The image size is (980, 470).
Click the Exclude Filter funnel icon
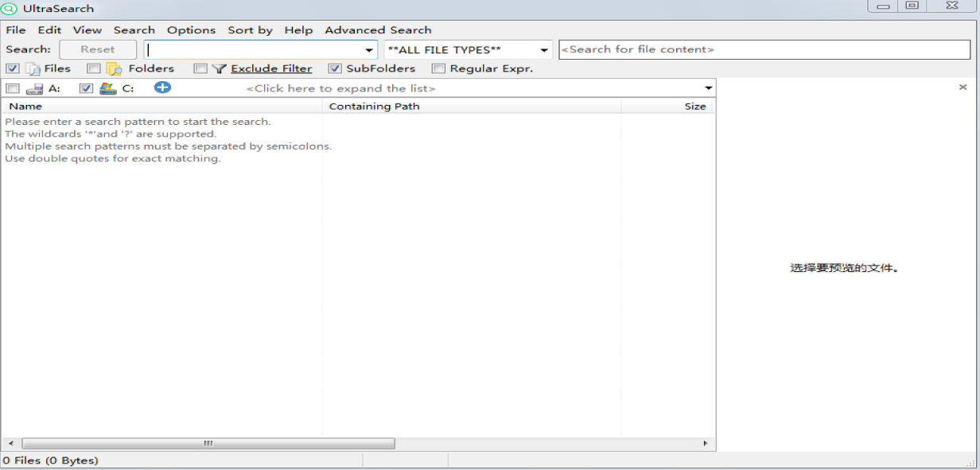[220, 69]
